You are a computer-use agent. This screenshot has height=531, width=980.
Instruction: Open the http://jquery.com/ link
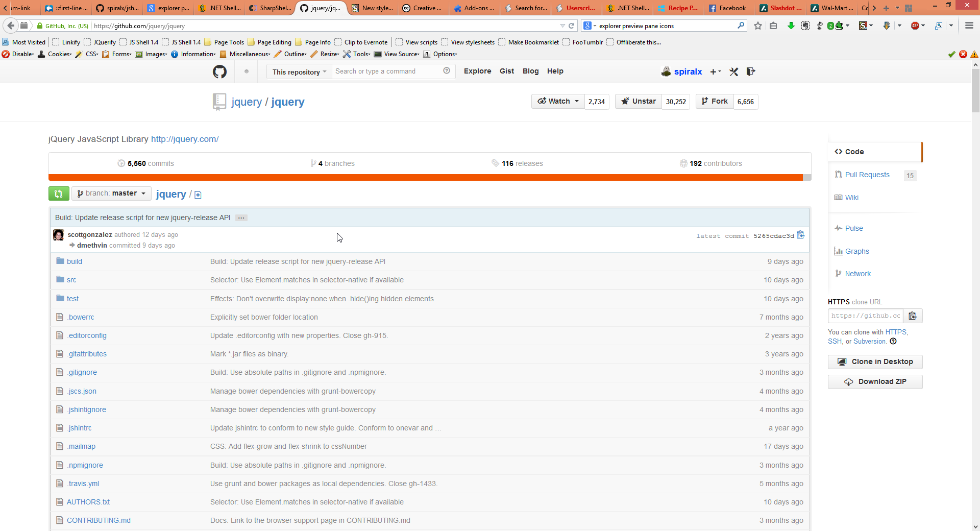[185, 139]
